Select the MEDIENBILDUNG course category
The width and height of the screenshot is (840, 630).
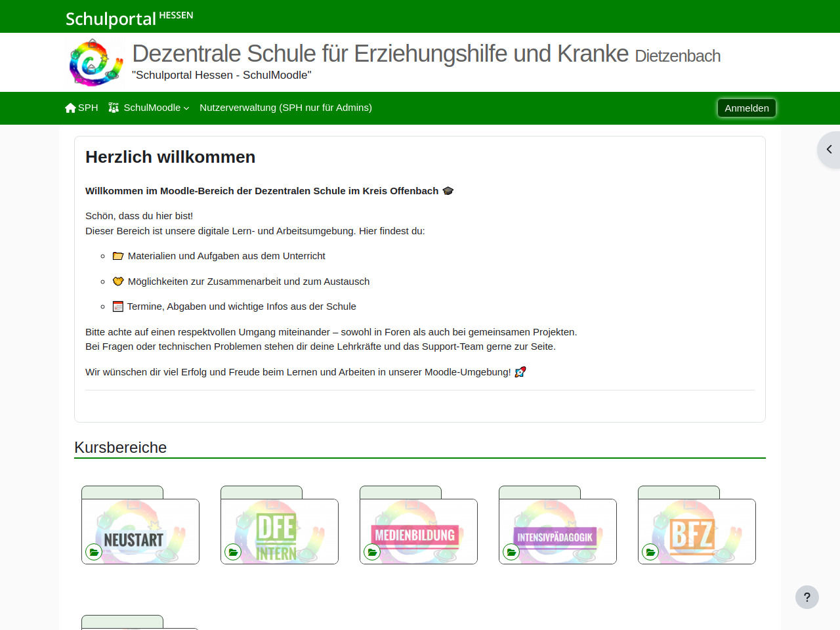coord(419,532)
